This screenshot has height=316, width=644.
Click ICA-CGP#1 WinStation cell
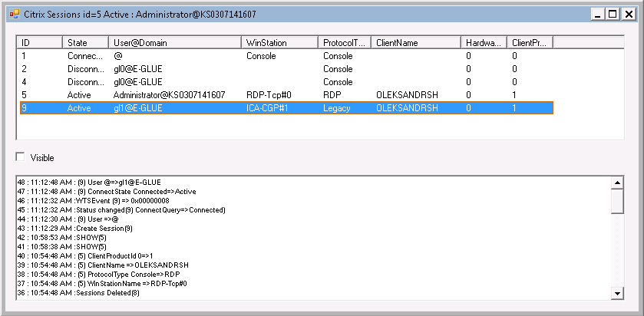(269, 108)
